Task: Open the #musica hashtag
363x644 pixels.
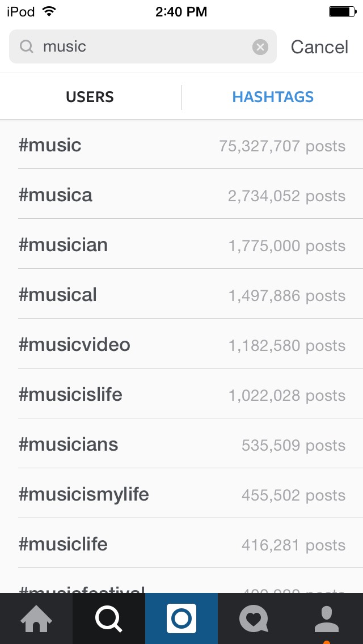Action: point(181,195)
